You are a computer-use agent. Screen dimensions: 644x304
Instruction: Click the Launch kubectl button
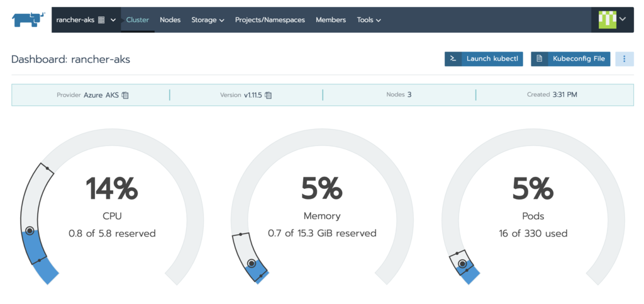(484, 59)
